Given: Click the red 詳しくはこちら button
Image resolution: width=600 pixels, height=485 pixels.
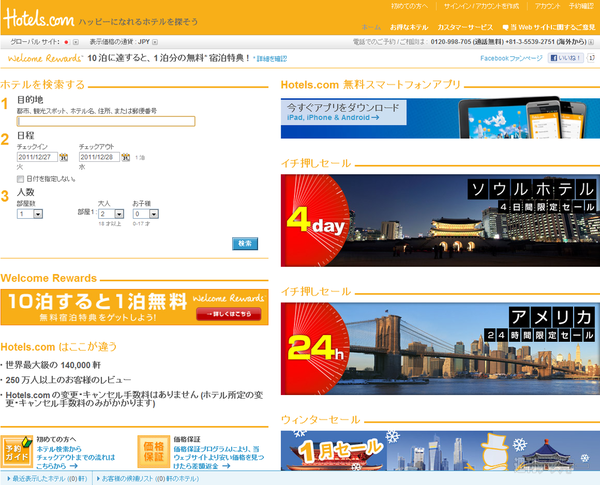Looking at the screenshot, I should 229,314.
